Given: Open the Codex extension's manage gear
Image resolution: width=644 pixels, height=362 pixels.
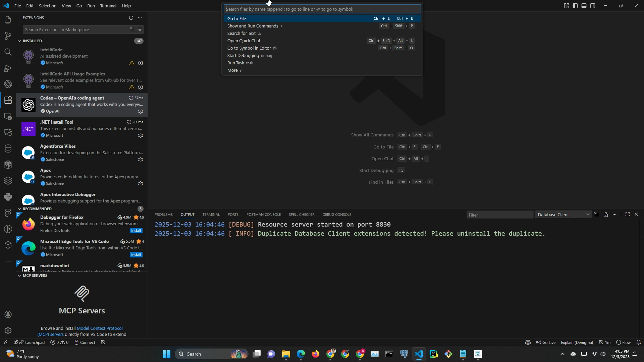Looking at the screenshot, I should pyautogui.click(x=141, y=111).
